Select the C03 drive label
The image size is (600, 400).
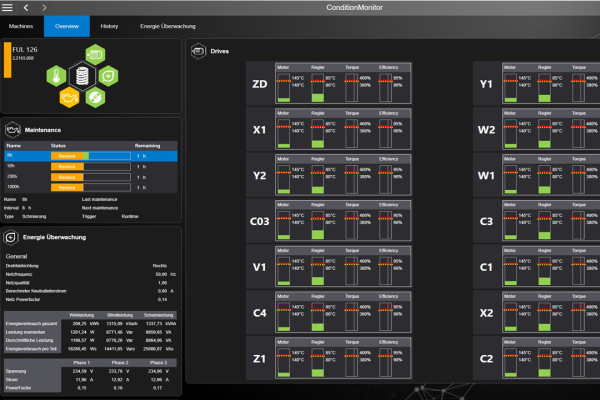click(x=259, y=221)
